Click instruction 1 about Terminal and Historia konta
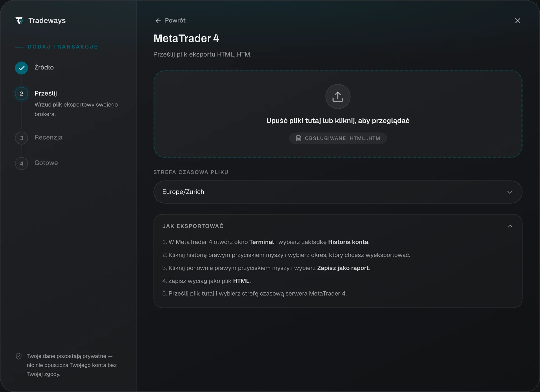The width and height of the screenshot is (540, 392). point(266,242)
